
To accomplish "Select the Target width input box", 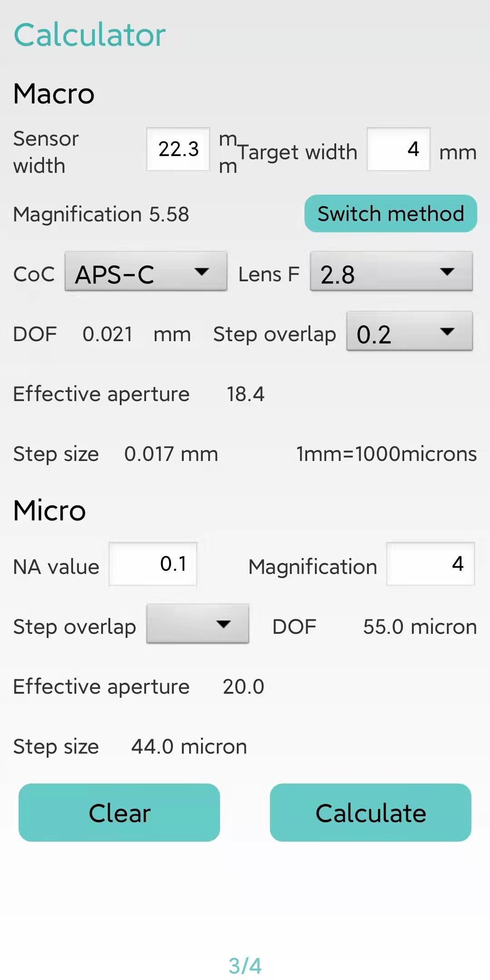I will pyautogui.click(x=398, y=149).
